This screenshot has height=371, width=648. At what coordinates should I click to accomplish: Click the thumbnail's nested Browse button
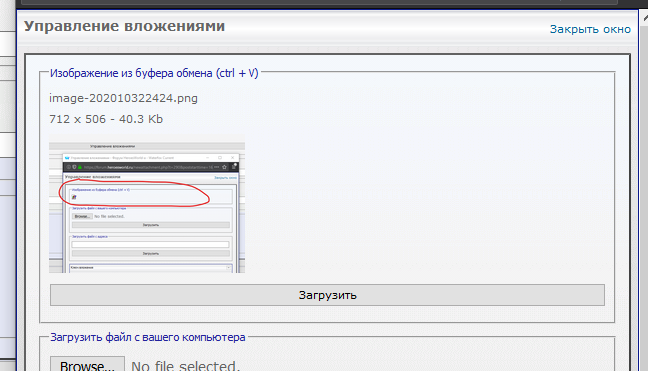point(82,216)
